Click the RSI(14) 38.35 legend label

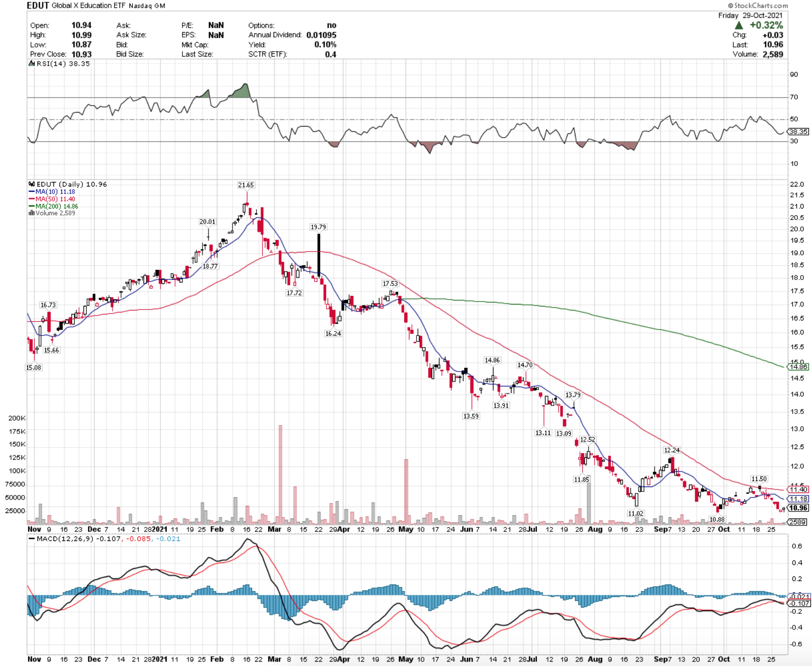point(63,63)
